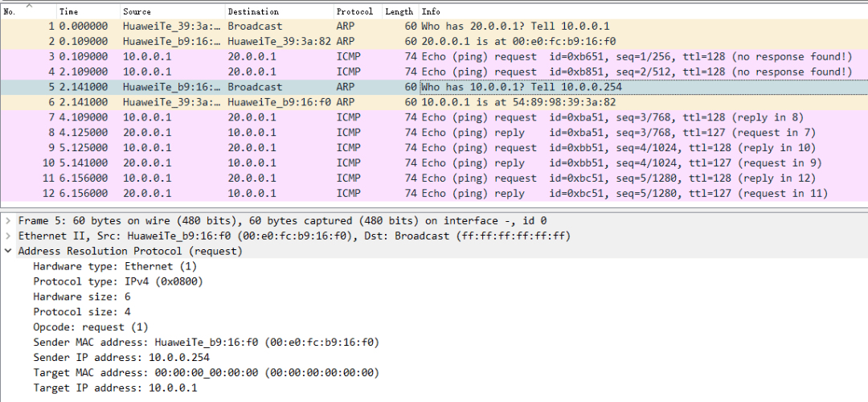This screenshot has width=868, height=402.
Task: Collapse the Address Resolution Protocol node
Action: 8,252
